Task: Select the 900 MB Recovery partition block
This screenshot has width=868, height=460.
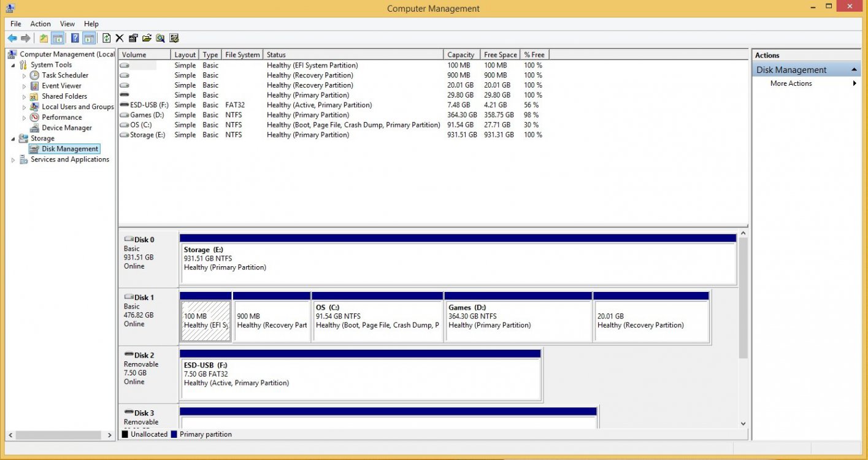Action: tap(271, 321)
